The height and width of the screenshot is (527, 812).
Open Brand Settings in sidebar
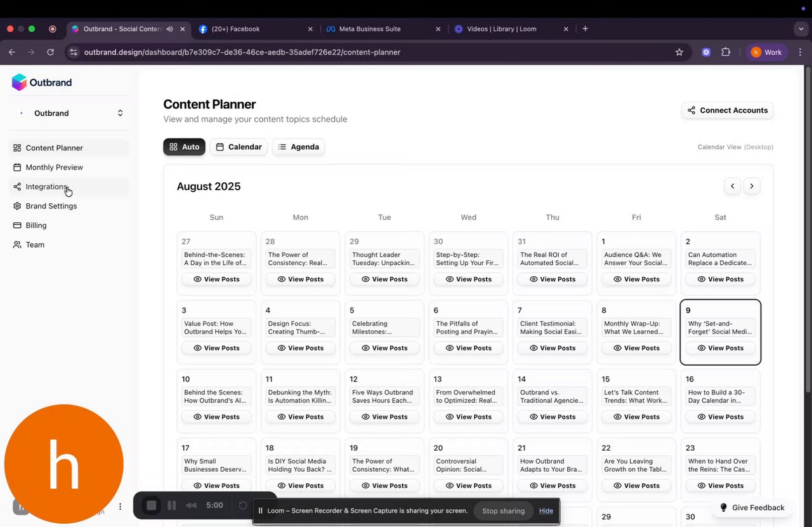[69, 206]
